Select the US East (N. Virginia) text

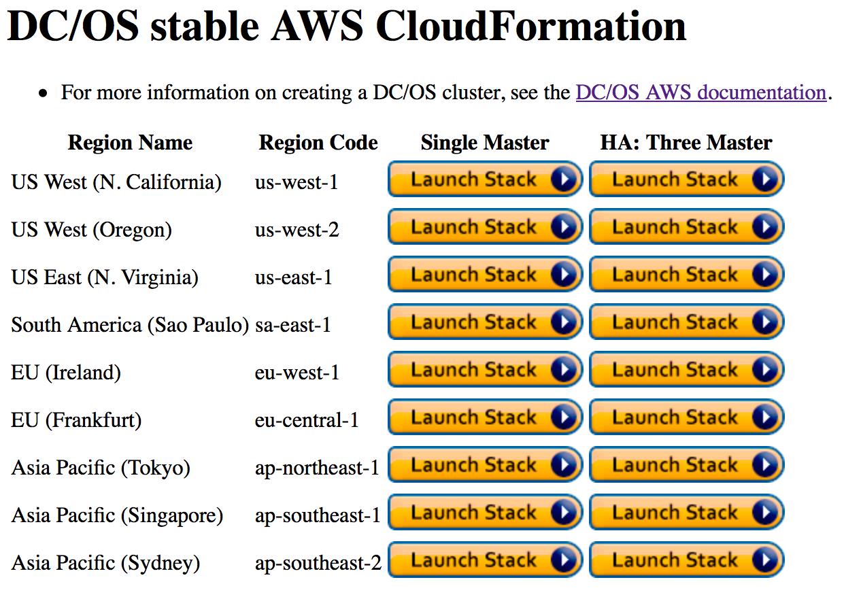(x=105, y=277)
